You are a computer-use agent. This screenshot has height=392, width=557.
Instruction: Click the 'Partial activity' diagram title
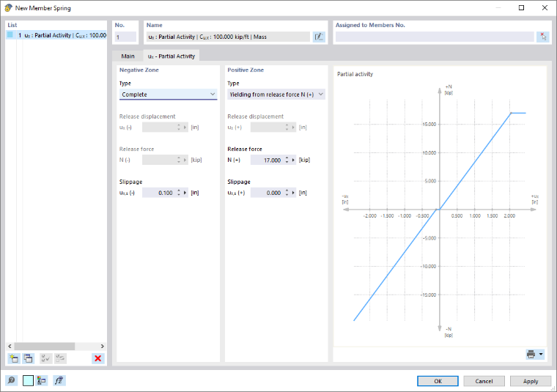click(355, 74)
